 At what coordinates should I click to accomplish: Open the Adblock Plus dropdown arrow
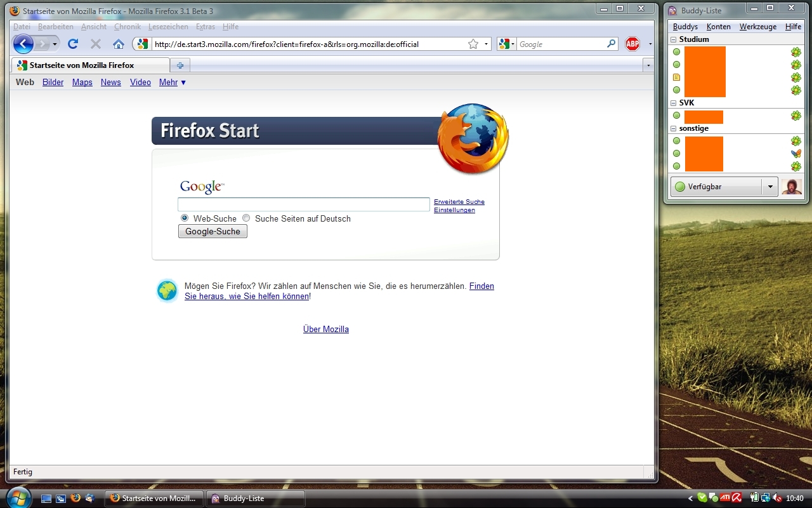(x=650, y=44)
